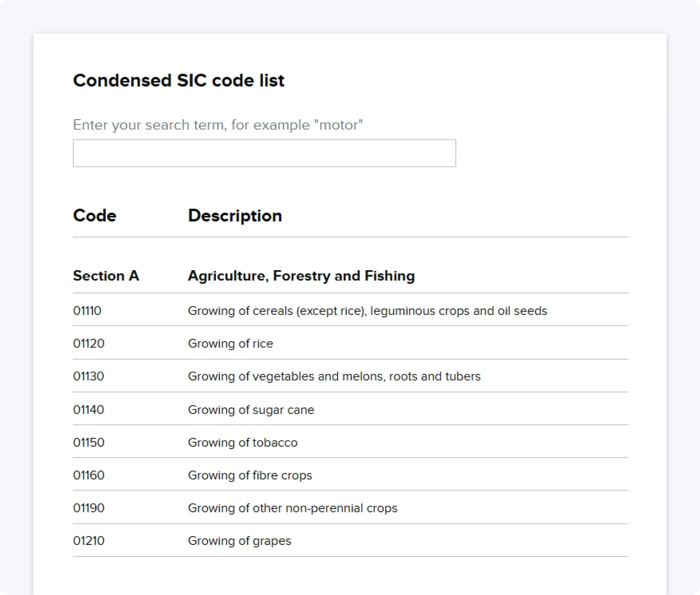This screenshot has width=700, height=595.
Task: Click the Code column header
Action: tap(94, 216)
